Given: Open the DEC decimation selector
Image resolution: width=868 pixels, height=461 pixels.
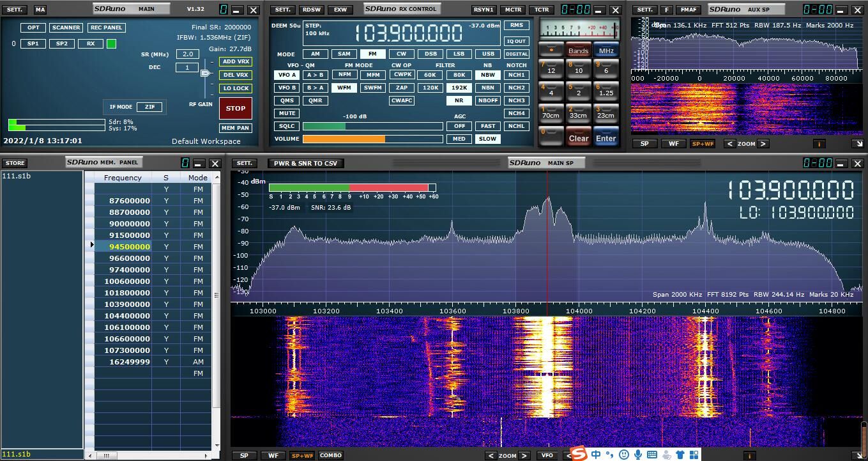Looking at the screenshot, I should [x=187, y=67].
